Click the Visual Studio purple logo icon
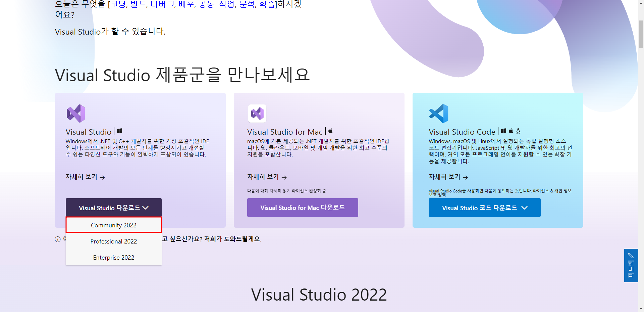 [x=76, y=114]
